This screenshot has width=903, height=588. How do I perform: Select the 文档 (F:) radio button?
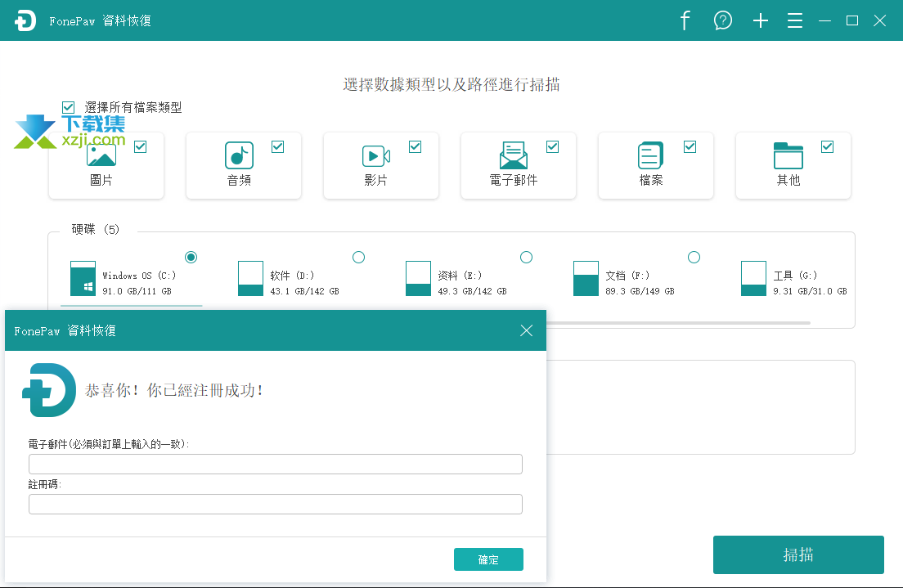pos(694,257)
